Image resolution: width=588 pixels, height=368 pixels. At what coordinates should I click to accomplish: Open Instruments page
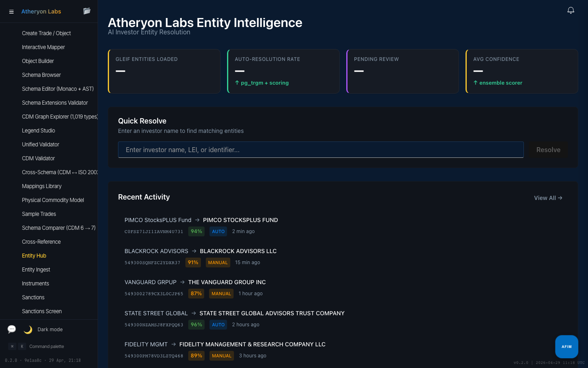coord(36,283)
